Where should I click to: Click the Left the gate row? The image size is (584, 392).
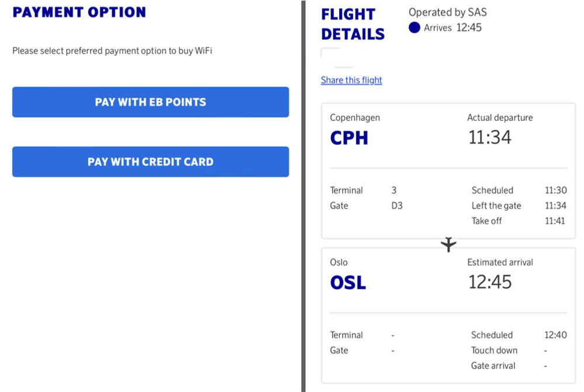(x=519, y=206)
